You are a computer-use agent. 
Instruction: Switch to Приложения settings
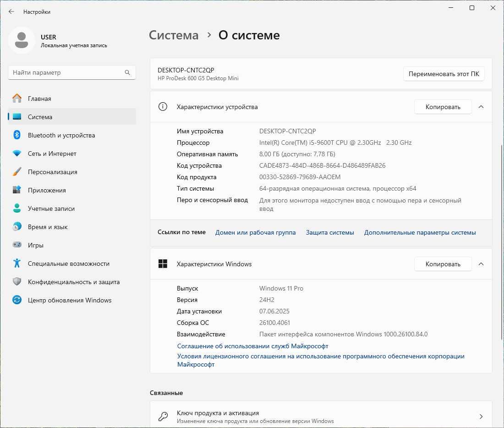pos(72,190)
